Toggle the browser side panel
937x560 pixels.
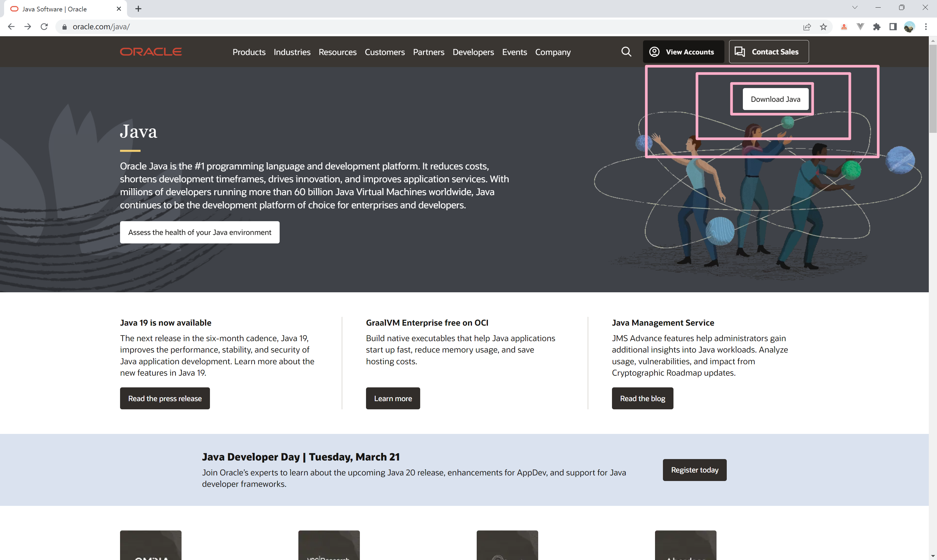coord(893,27)
